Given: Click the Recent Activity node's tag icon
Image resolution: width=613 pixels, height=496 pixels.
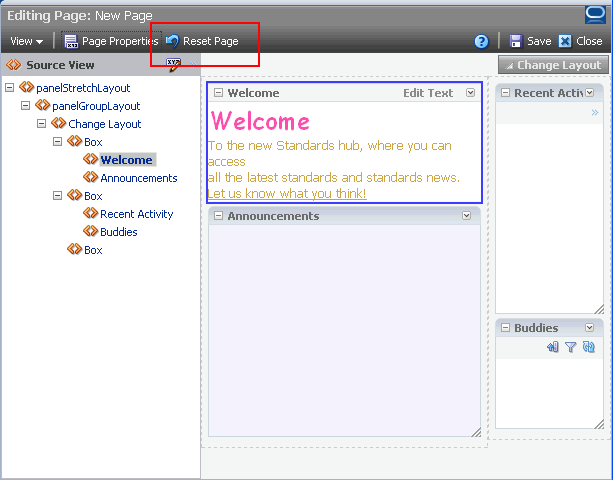Looking at the screenshot, I should click(90, 213).
